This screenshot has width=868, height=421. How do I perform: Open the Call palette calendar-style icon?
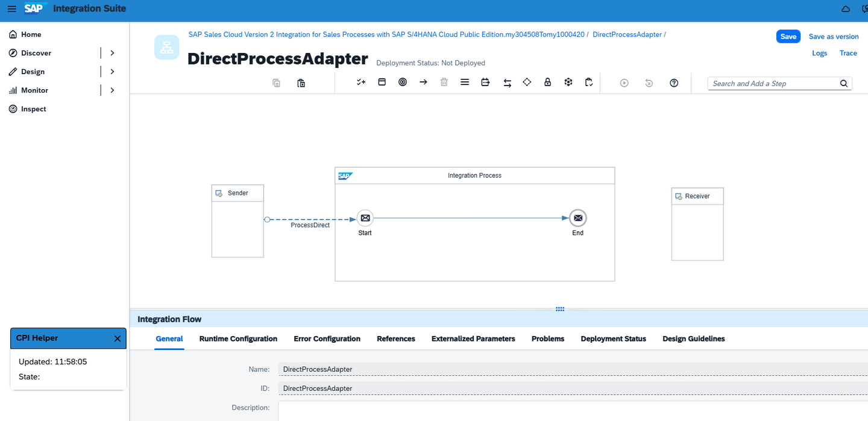click(485, 82)
